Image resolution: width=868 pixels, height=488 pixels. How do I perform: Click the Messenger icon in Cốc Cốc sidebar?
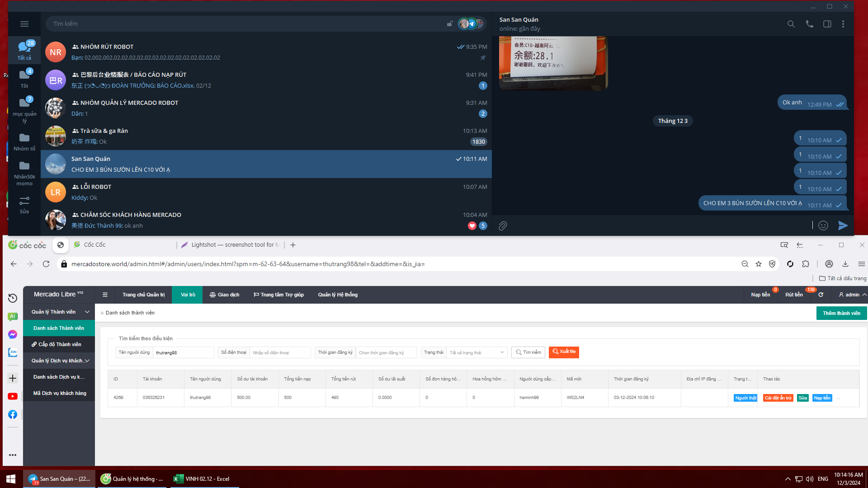pos(13,334)
